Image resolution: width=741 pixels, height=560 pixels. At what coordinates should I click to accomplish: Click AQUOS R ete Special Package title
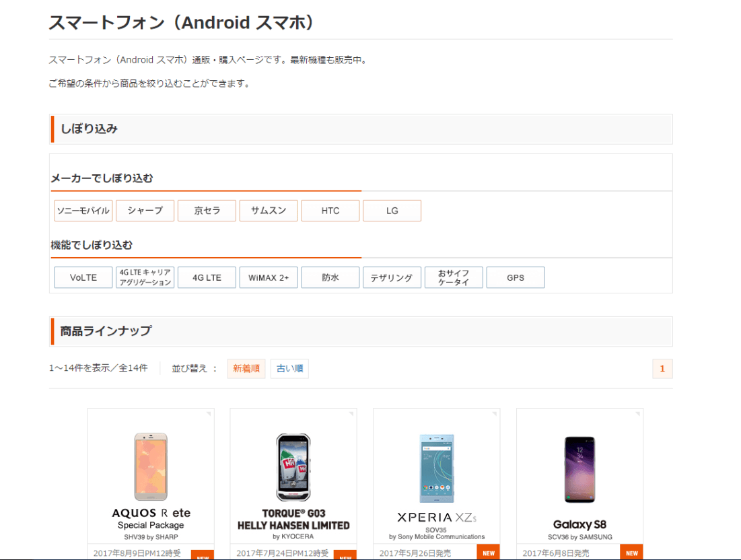pos(151,518)
